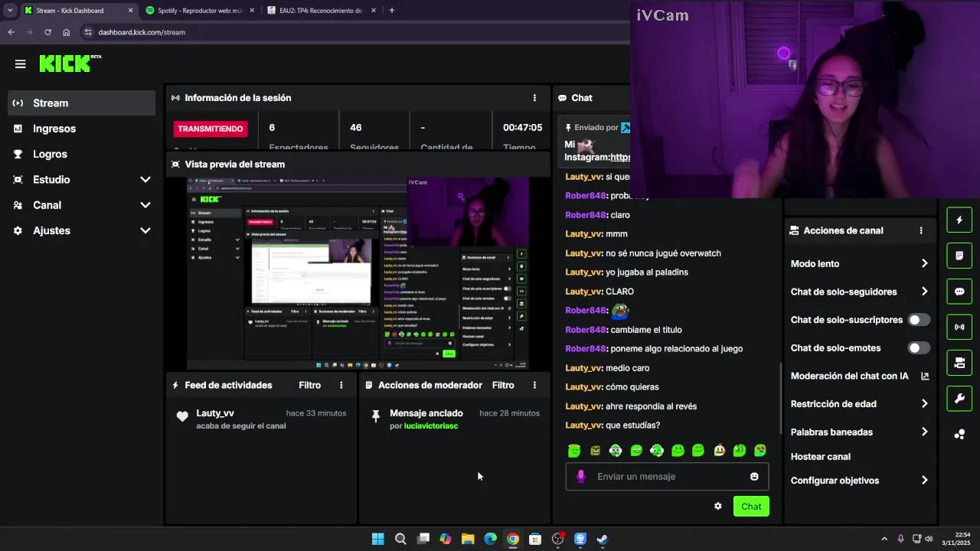
Task: Toggle Chat de solo-emotes switch
Action: 919,347
